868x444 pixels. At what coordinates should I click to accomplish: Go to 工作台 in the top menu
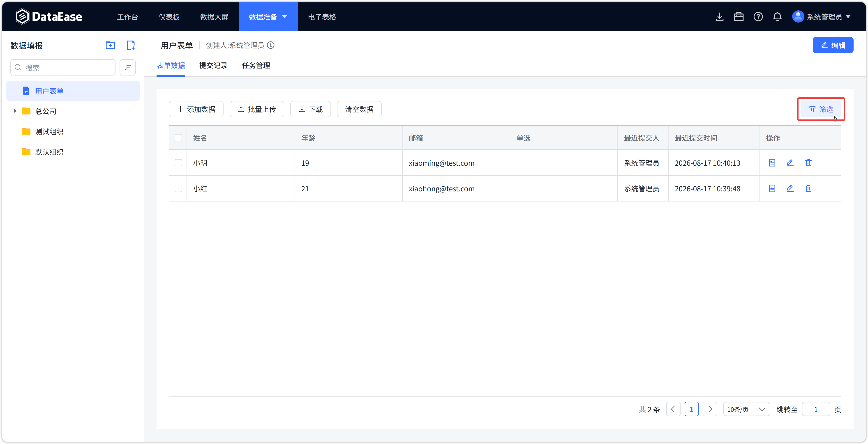point(127,16)
